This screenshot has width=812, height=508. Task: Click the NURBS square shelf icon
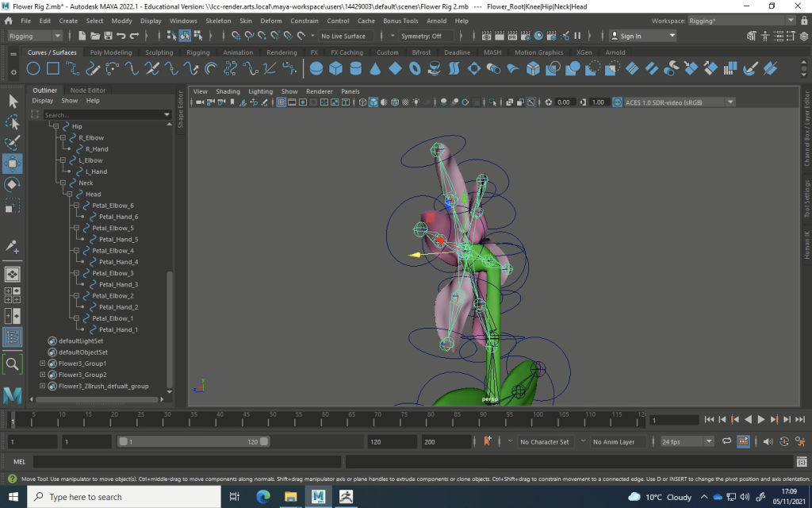pos(52,69)
